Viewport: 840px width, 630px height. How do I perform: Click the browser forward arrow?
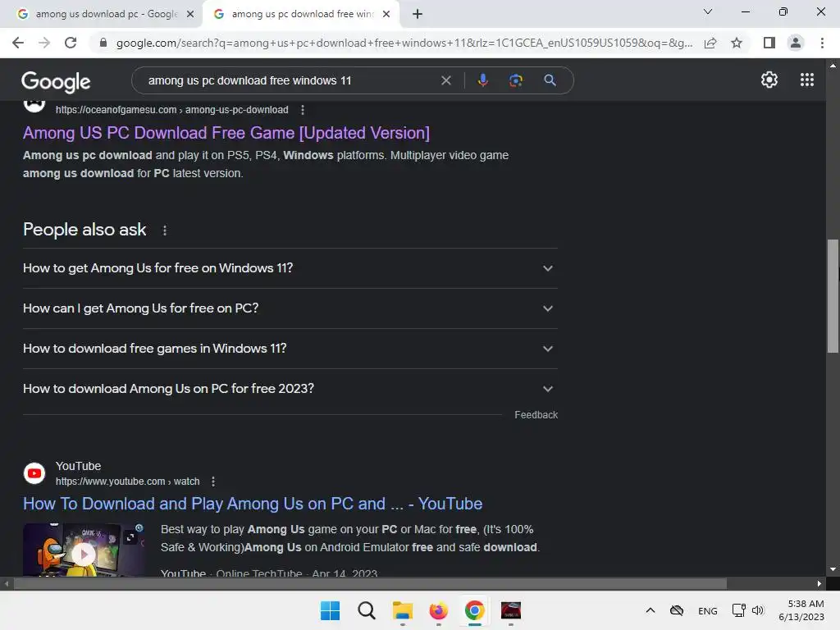coord(44,43)
